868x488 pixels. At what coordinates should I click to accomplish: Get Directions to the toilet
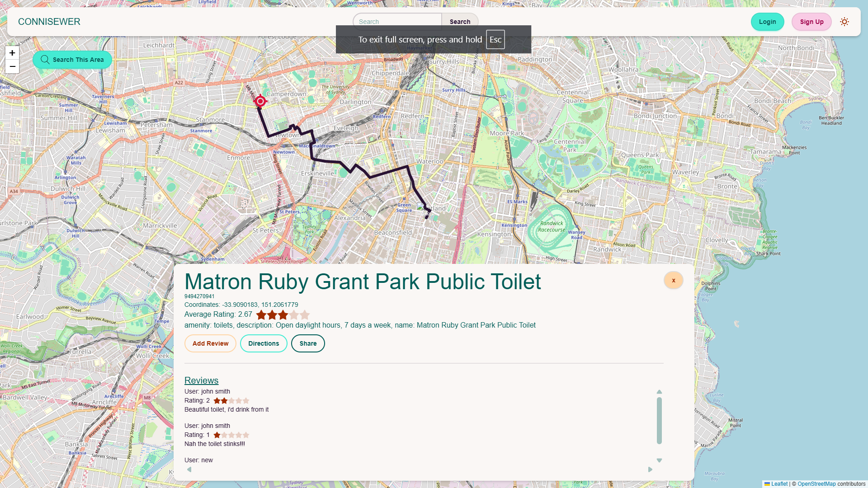tap(264, 343)
